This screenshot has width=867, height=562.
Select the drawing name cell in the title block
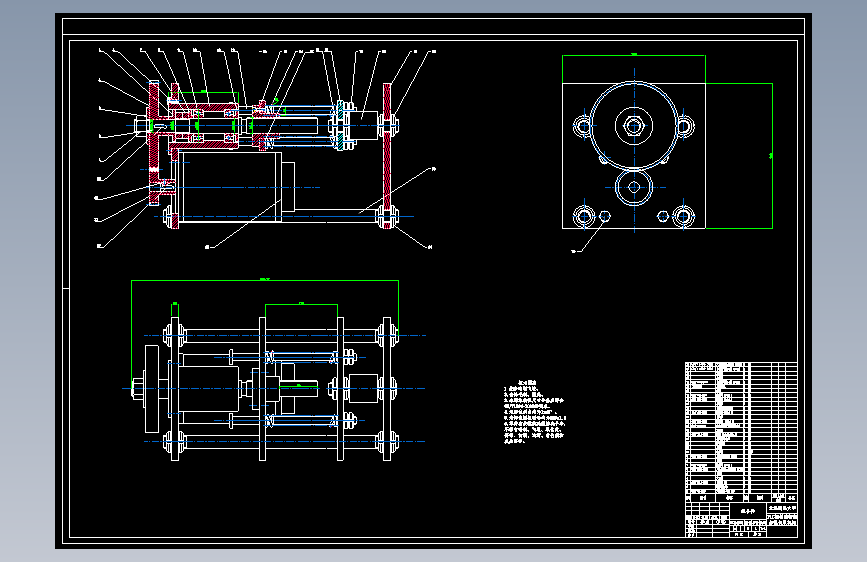(x=748, y=511)
